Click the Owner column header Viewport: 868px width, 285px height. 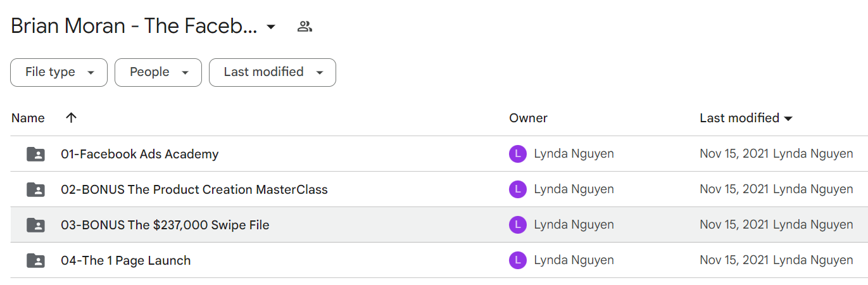(528, 118)
